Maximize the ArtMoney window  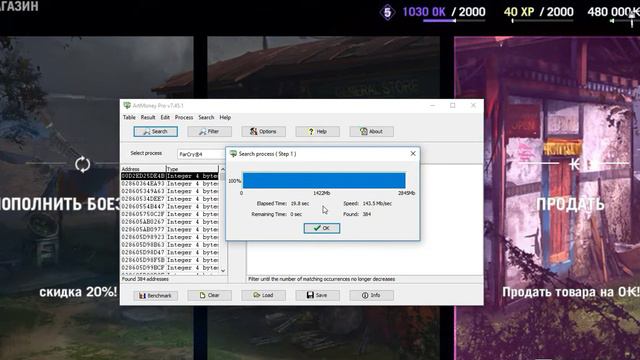(x=453, y=105)
